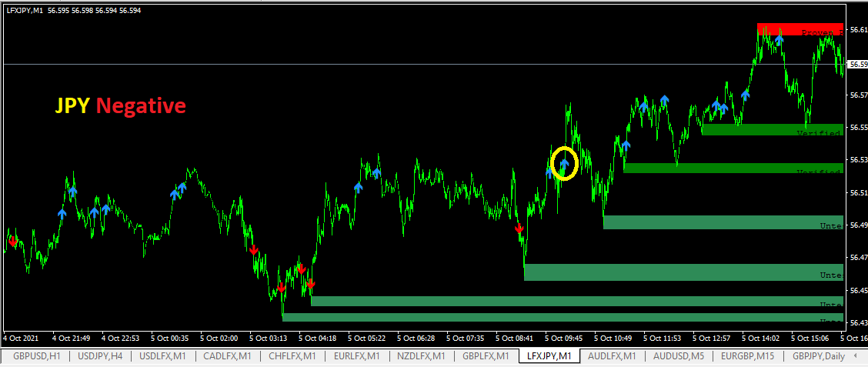The width and height of the screenshot is (868, 367).
Task: Select the Verified green zone at 56.53
Action: coord(733,168)
